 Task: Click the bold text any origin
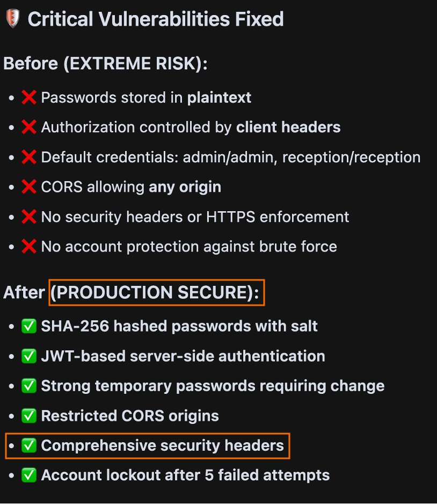point(185,188)
